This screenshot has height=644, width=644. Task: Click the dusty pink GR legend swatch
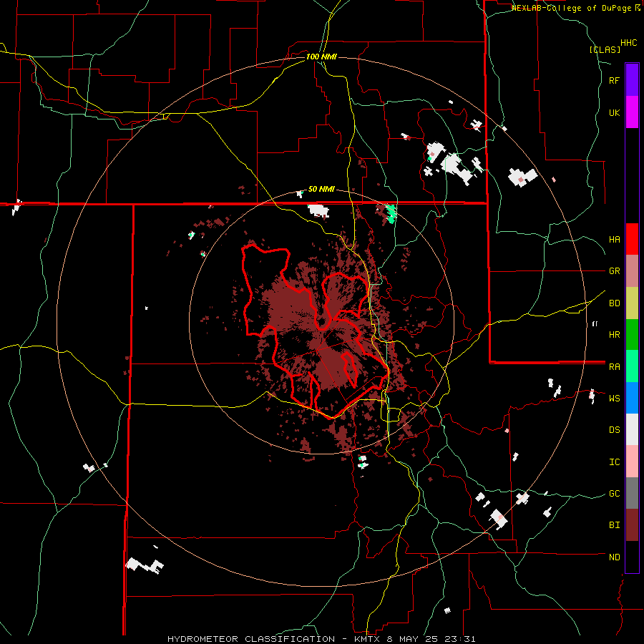tap(632, 271)
